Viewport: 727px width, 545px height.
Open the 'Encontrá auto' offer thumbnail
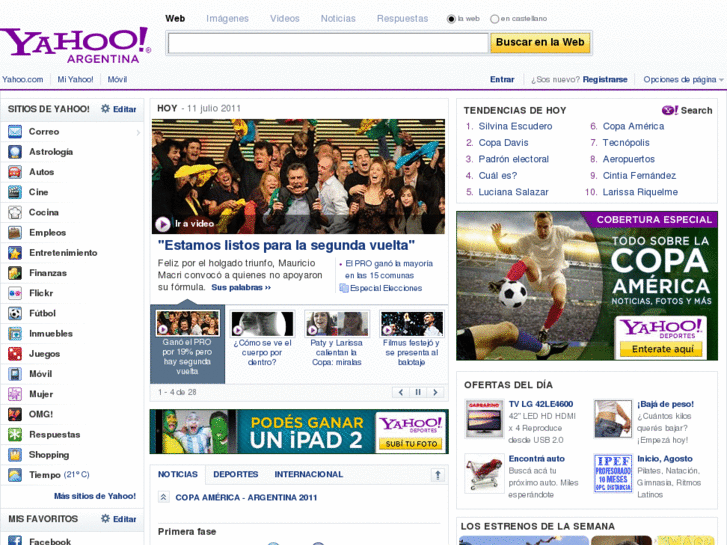click(484, 473)
